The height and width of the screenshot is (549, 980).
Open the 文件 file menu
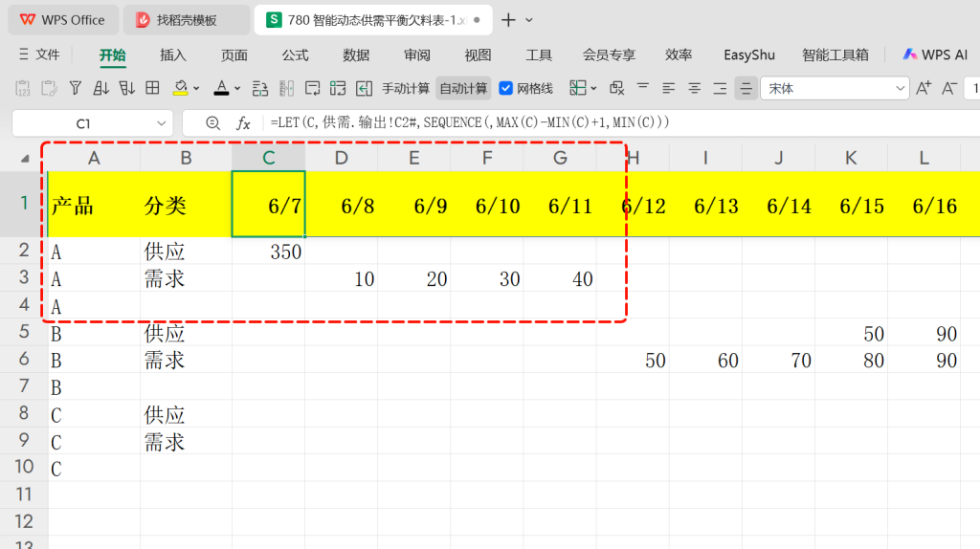coord(40,55)
